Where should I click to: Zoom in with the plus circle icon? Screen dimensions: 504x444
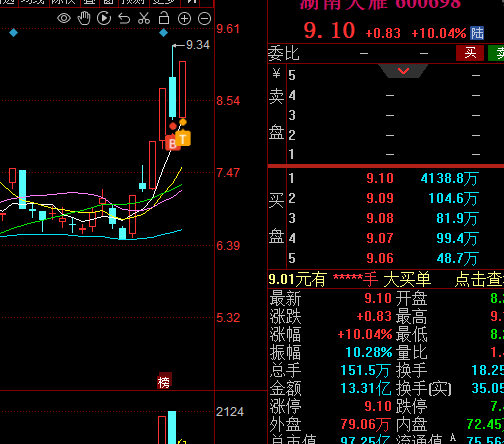(x=184, y=19)
